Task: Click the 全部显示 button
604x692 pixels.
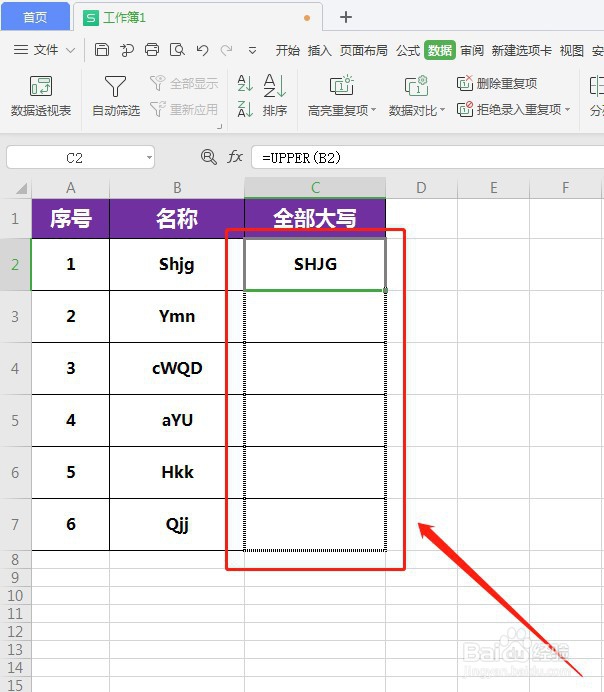Action: click(x=184, y=83)
